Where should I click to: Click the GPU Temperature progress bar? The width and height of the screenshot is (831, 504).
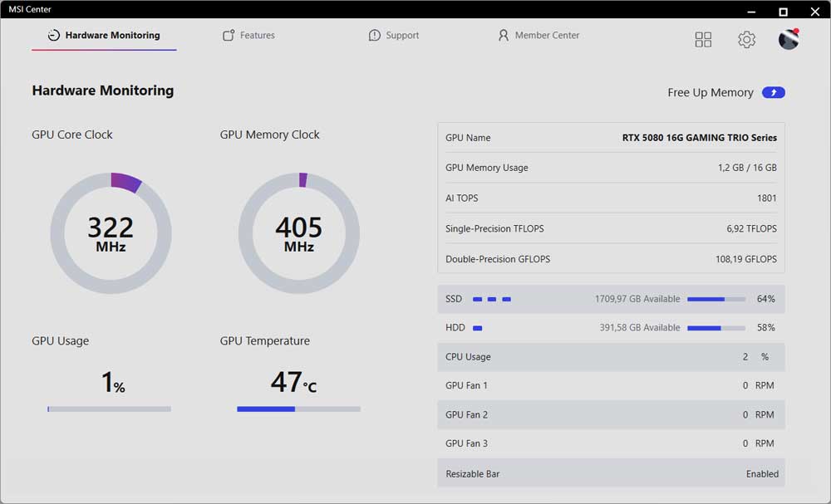click(x=299, y=409)
